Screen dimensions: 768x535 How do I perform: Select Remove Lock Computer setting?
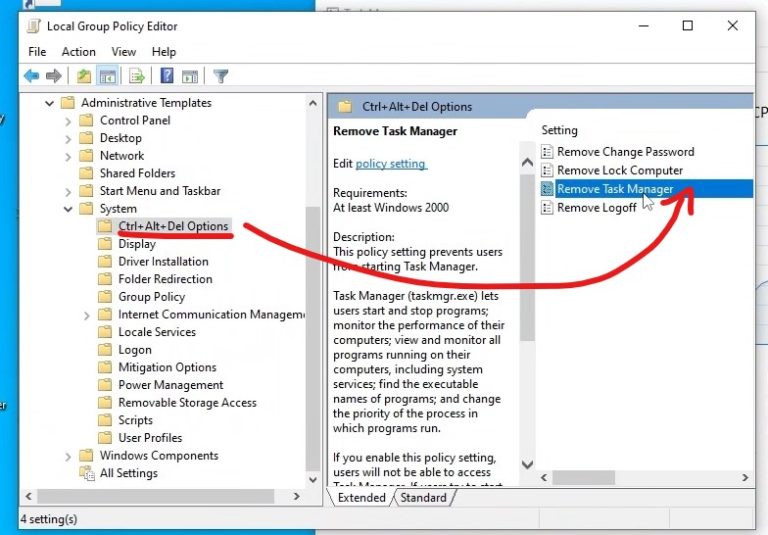click(620, 170)
